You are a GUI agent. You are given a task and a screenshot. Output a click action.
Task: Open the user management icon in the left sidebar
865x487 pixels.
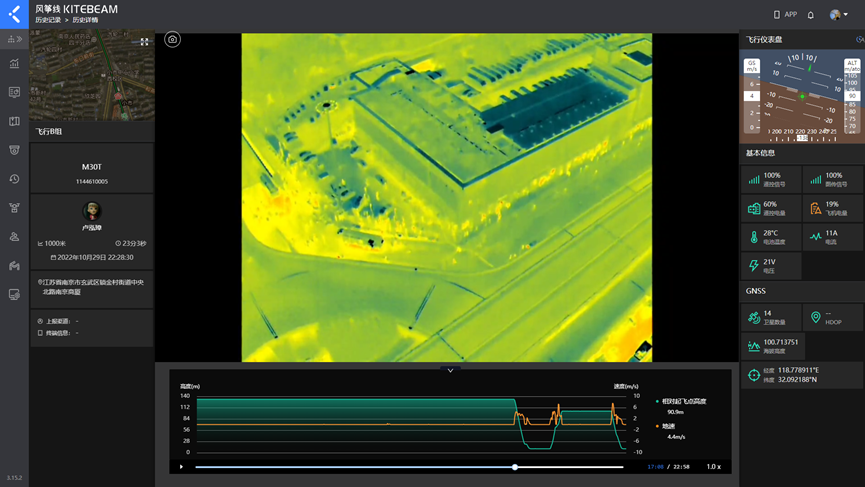point(14,237)
